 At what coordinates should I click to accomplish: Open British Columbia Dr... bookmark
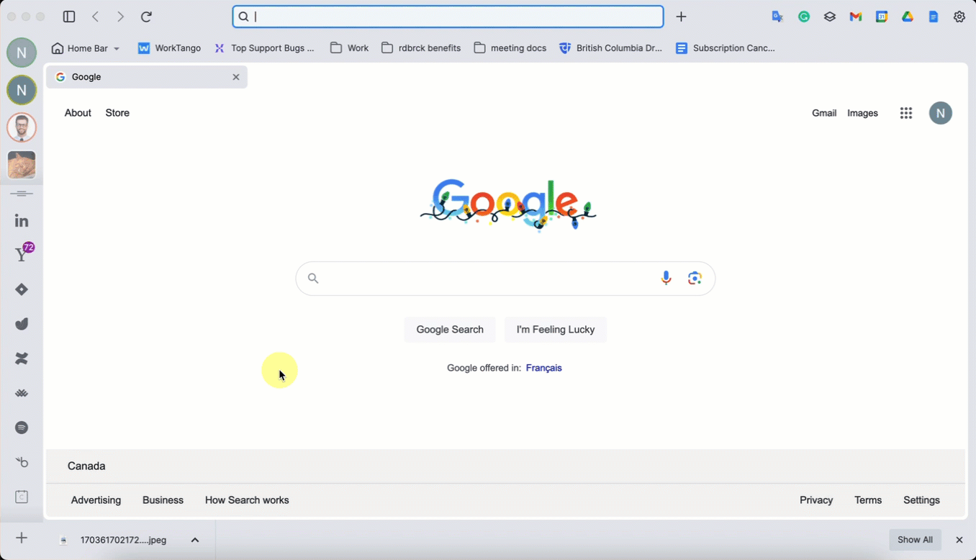click(x=610, y=48)
